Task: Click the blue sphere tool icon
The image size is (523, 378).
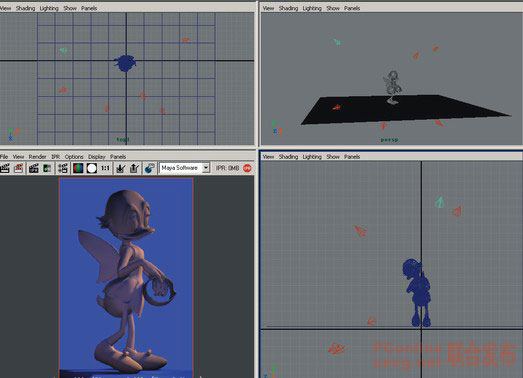Action: pyautogui.click(x=149, y=168)
